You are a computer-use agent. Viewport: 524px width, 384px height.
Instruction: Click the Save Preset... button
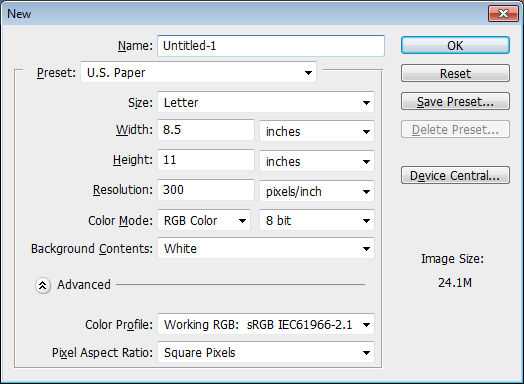[455, 101]
